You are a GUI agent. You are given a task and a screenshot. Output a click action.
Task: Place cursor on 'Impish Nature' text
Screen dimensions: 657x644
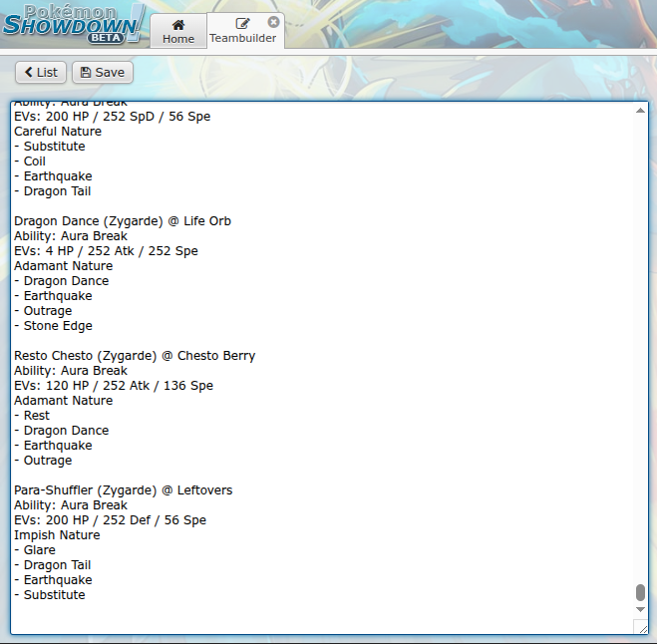(x=57, y=535)
